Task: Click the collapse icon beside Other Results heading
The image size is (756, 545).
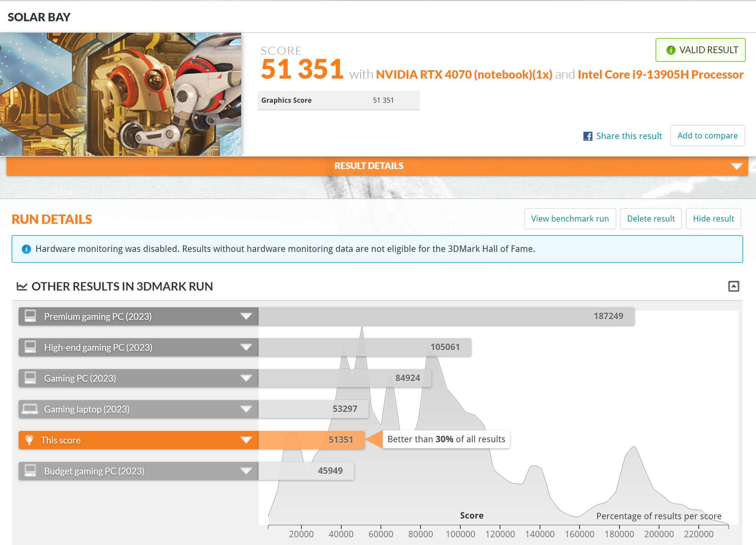Action: (x=733, y=286)
